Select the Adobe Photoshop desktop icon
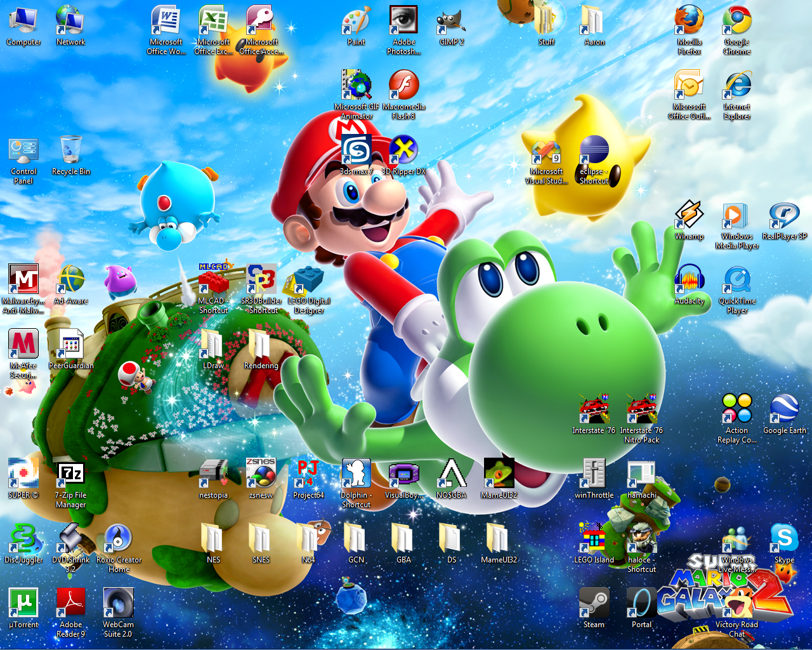Screen dimensions: 812x650 click(403, 22)
